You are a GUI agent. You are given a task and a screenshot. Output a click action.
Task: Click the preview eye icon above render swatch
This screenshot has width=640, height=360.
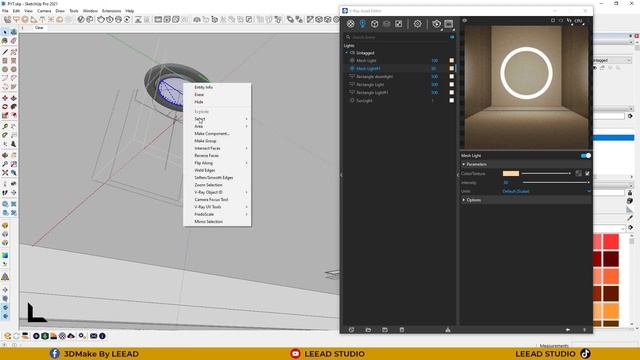click(x=464, y=20)
